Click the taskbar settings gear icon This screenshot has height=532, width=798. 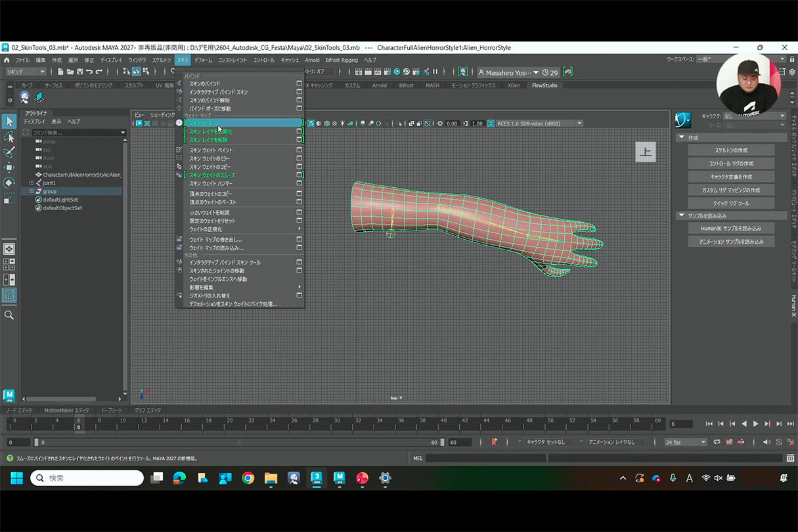pos(385,478)
